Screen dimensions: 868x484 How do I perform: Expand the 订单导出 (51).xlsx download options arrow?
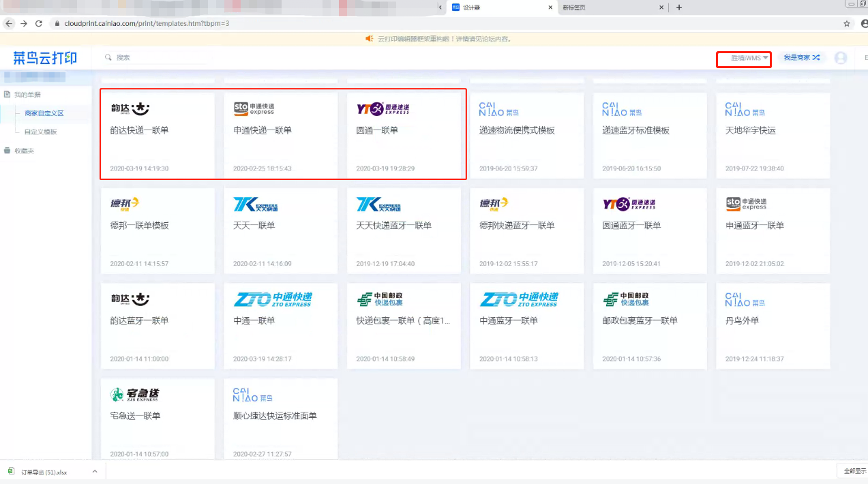[x=95, y=471]
